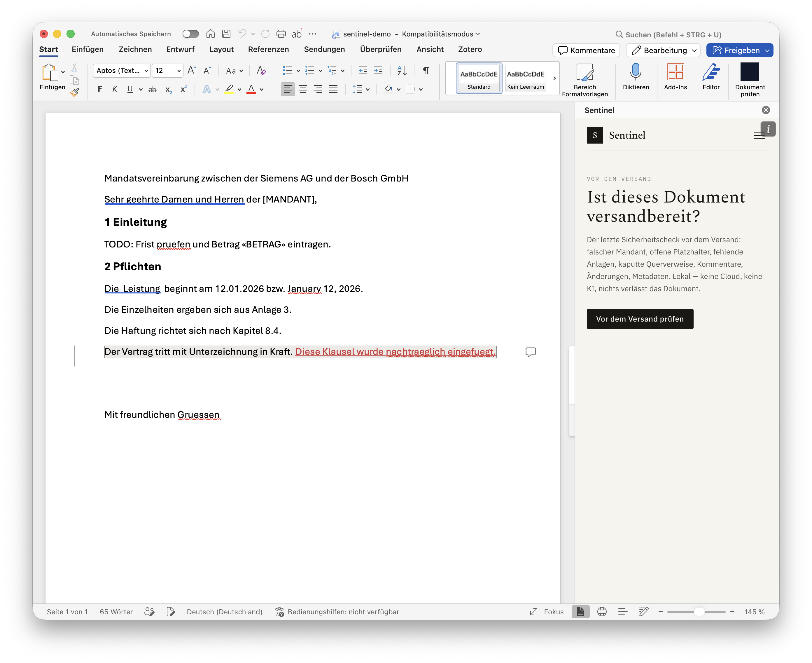Expand the styles gallery arrow
The width and height of the screenshot is (812, 663).
554,78
